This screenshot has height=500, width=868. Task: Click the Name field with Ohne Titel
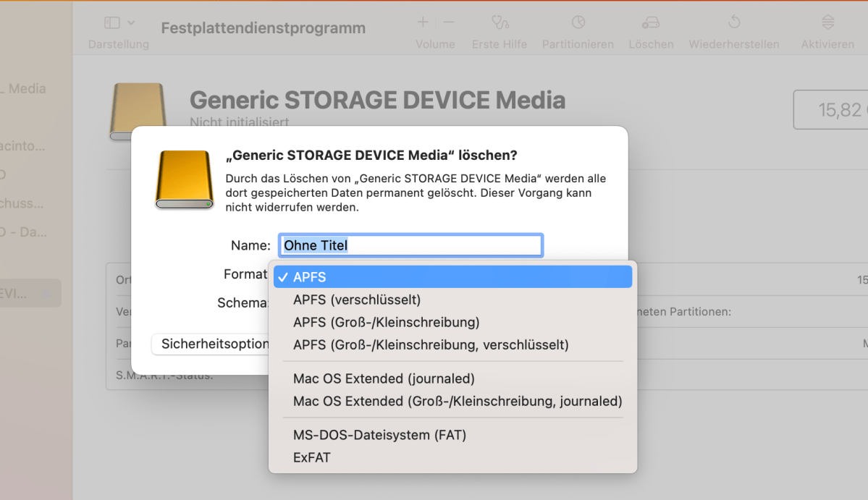410,245
